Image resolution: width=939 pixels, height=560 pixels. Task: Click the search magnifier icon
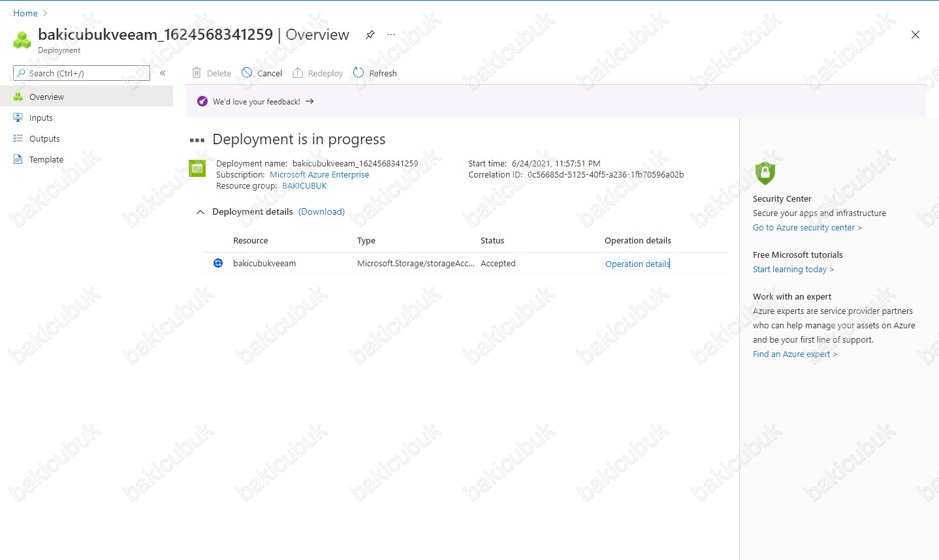pos(22,73)
